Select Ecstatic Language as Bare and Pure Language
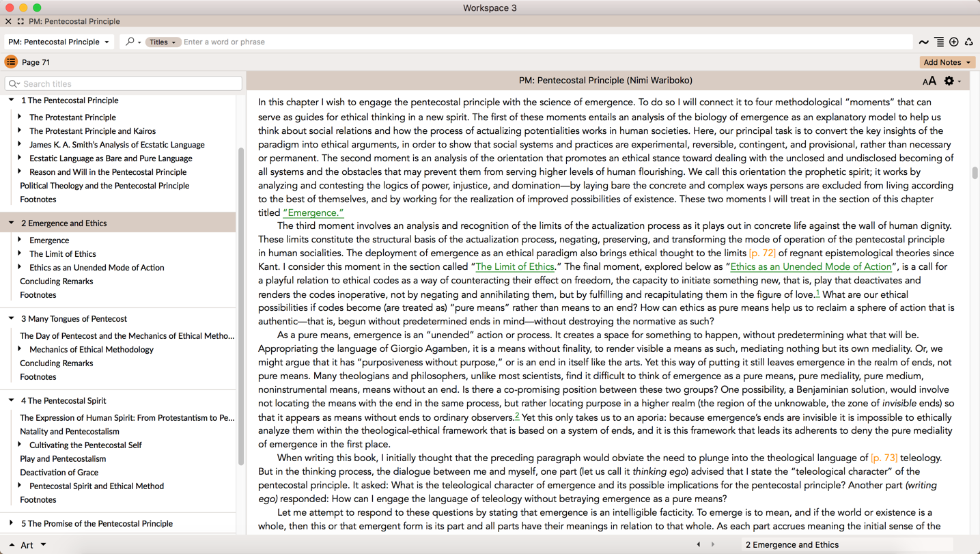Viewport: 980px width, 554px height. 111,158
